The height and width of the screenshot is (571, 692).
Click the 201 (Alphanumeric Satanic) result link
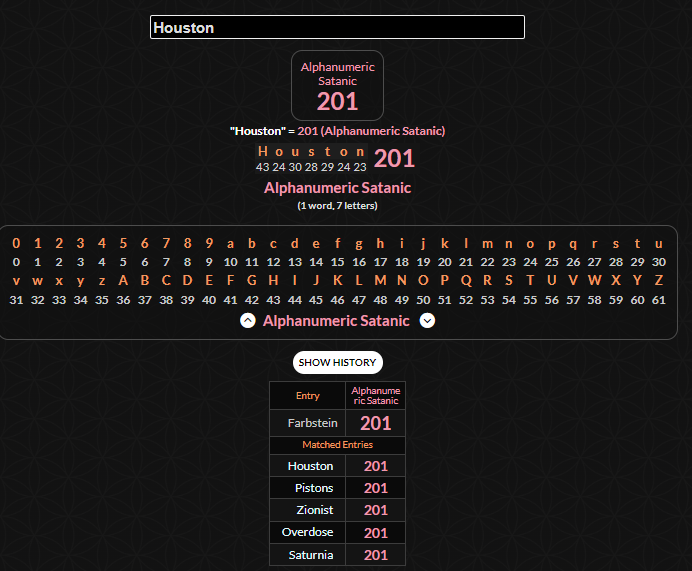pyautogui.click(x=371, y=131)
